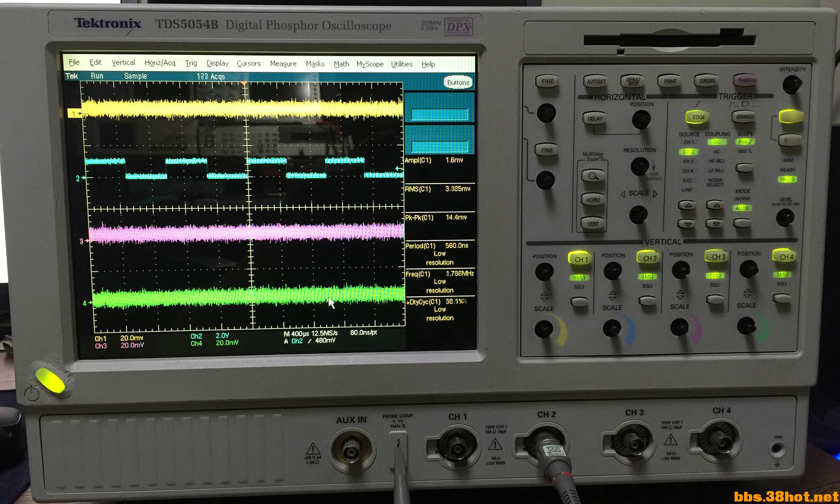Click the orange trigger position marker
The height and width of the screenshot is (504, 840).
click(x=244, y=84)
